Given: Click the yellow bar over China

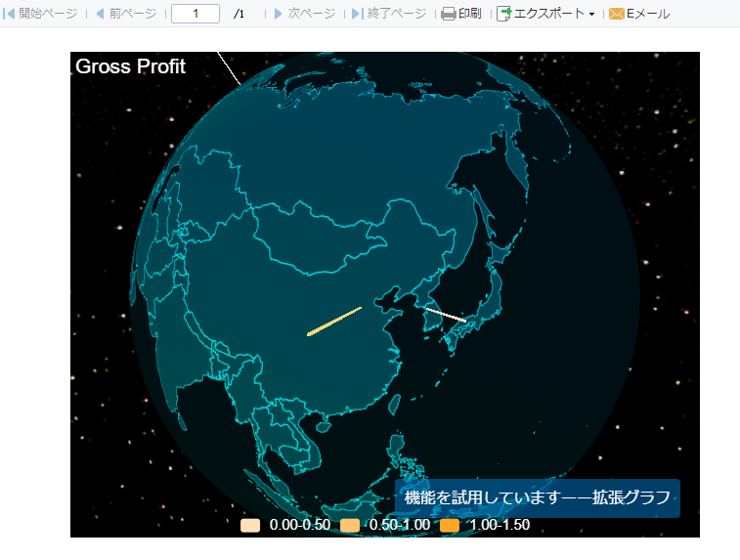Looking at the screenshot, I should point(334,322).
